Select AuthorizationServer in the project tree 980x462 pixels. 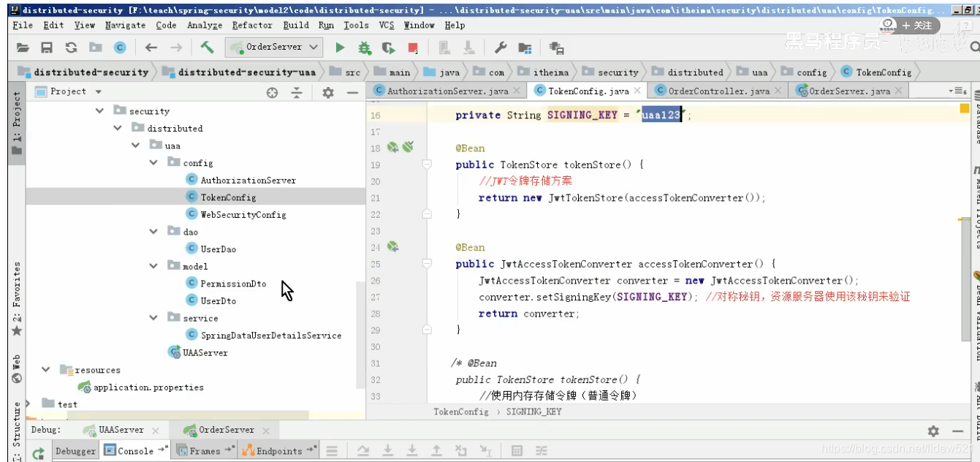pyautogui.click(x=248, y=181)
